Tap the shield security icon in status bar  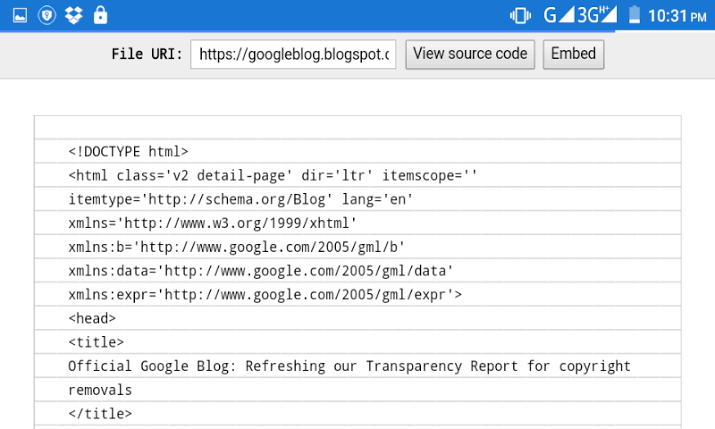click(x=47, y=16)
